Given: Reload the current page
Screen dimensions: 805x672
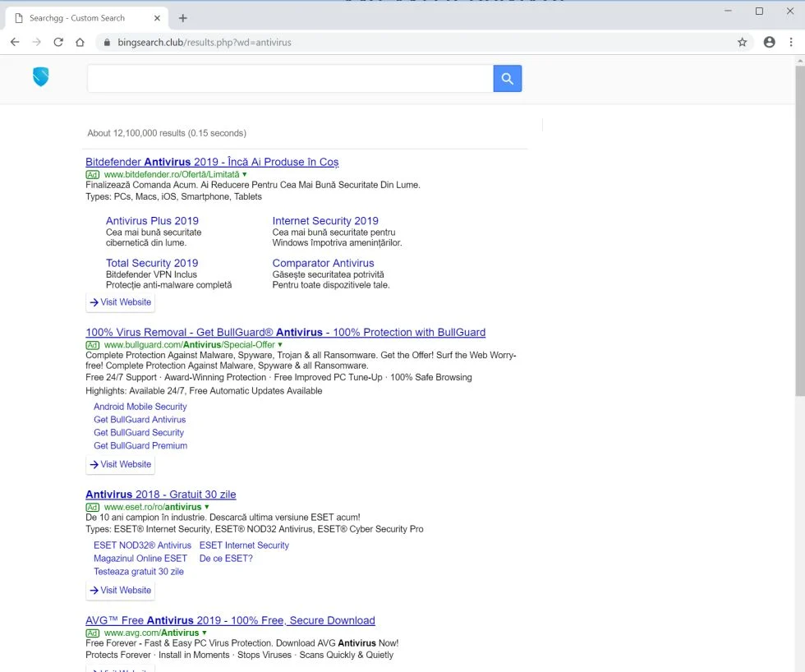Looking at the screenshot, I should (x=58, y=42).
